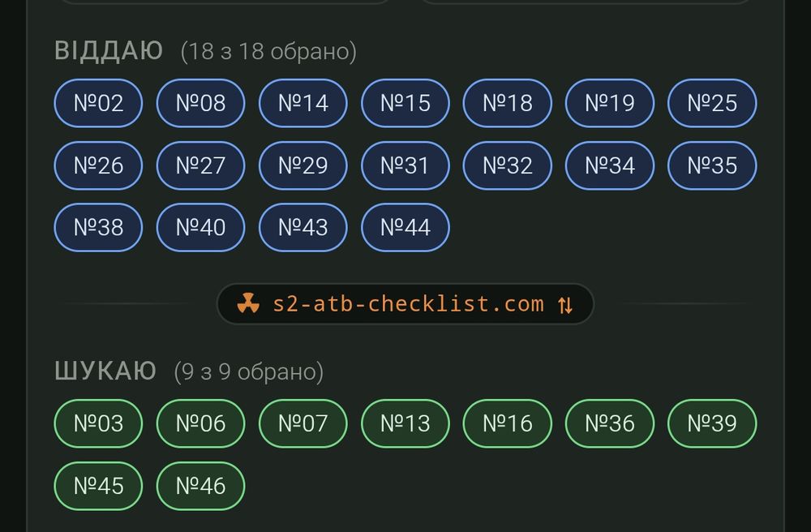Image resolution: width=811 pixels, height=532 pixels.
Task: Toggle the №02 chip in Віддаю
Action: [x=98, y=103]
